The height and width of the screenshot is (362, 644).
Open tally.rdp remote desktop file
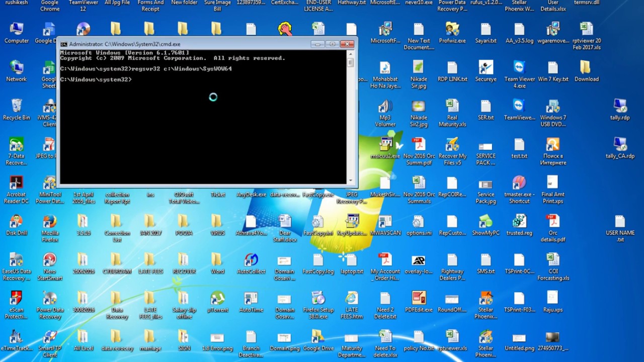coord(620,109)
